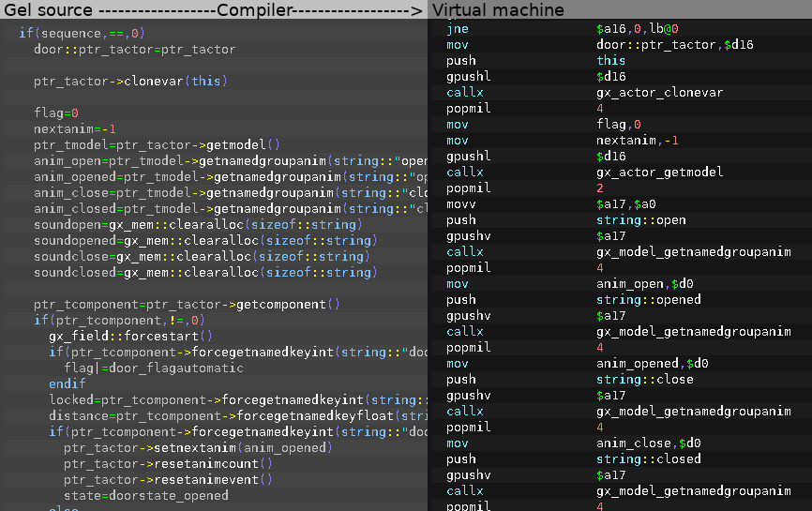Click the 'ptr_tmodel=ptr_tactor->getmodel()' line
The image size is (812, 511).
pos(157,145)
